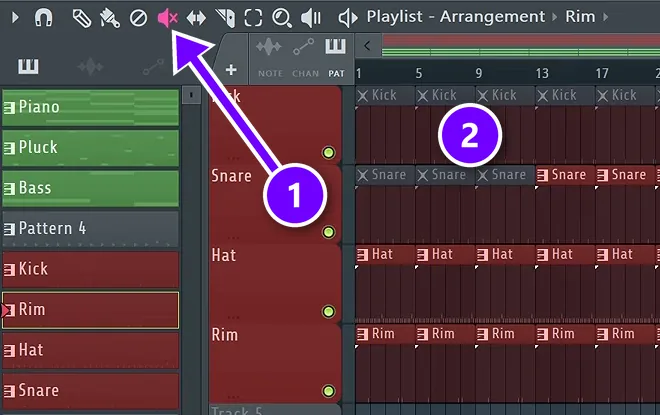This screenshot has height=415, width=660.
Task: Toggle automation clips filter in picker
Action: coord(153,67)
